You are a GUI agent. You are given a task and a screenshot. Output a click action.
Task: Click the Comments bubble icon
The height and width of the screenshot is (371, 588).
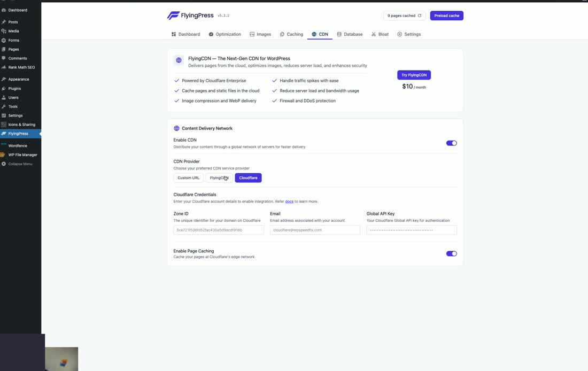point(4,58)
